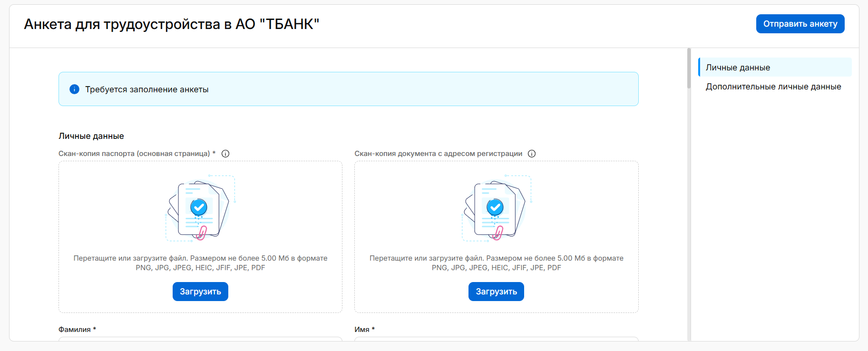Click file format hint text in registration dropzone
The image size is (868, 351).
pos(496,263)
